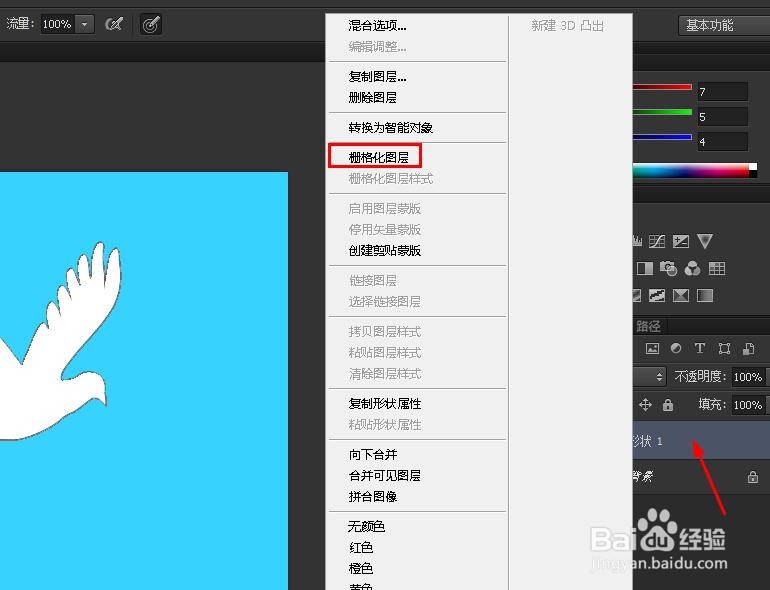Add an Exposure adjustment icon
The height and width of the screenshot is (590, 770).
[x=681, y=241]
